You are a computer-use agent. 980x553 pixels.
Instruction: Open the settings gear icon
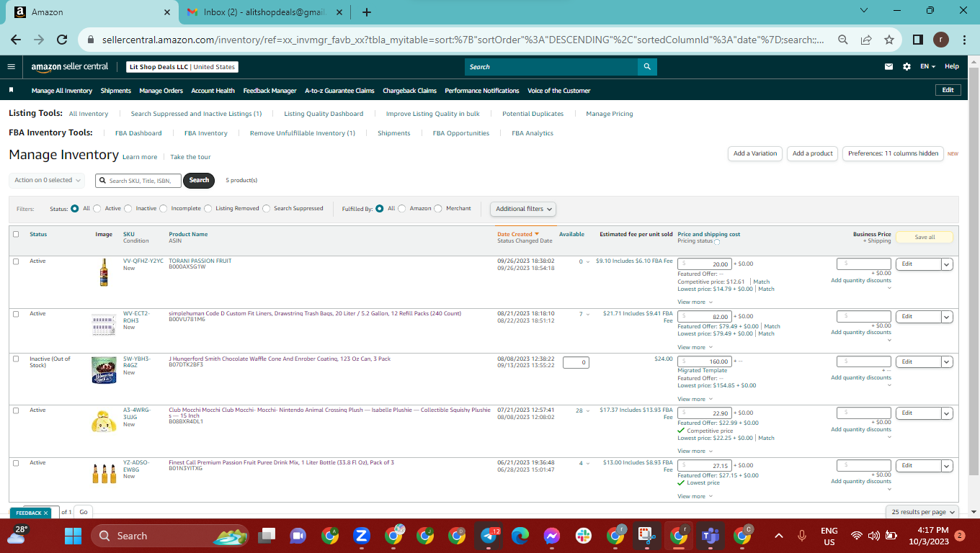[906, 66]
